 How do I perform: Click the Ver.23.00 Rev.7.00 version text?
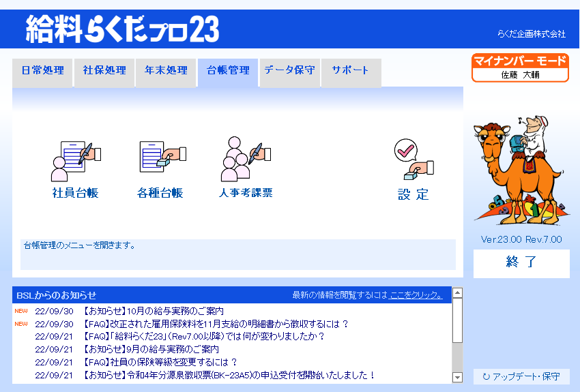521,239
